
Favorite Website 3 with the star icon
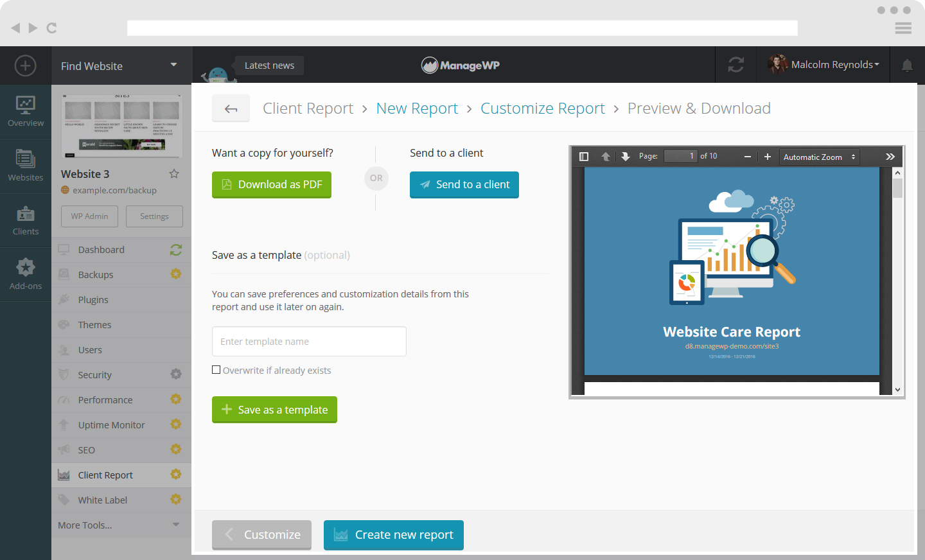click(174, 174)
